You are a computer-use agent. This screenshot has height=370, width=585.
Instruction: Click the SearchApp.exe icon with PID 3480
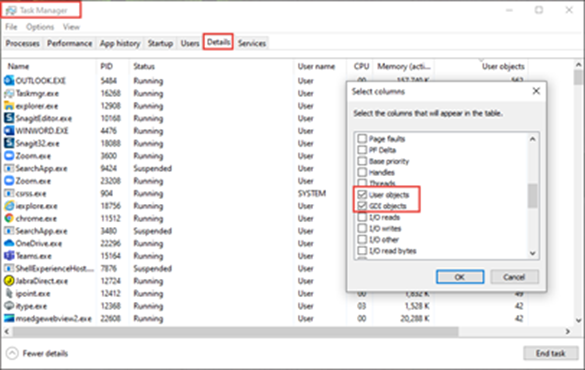click(9, 231)
